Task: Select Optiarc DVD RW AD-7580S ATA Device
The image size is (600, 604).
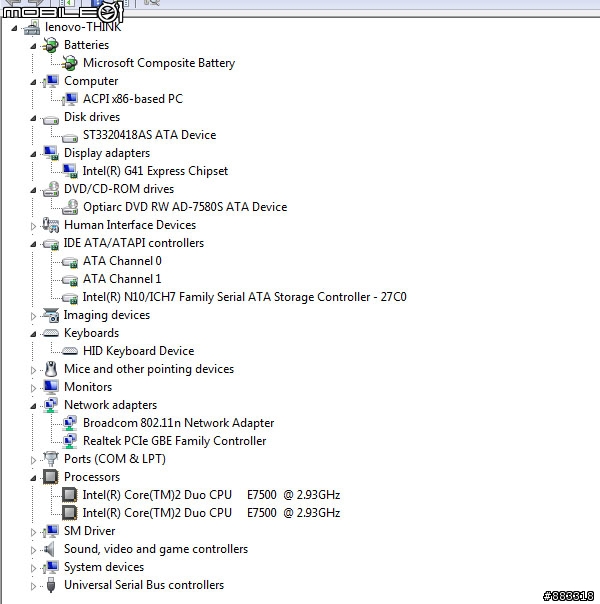Action: (185, 207)
